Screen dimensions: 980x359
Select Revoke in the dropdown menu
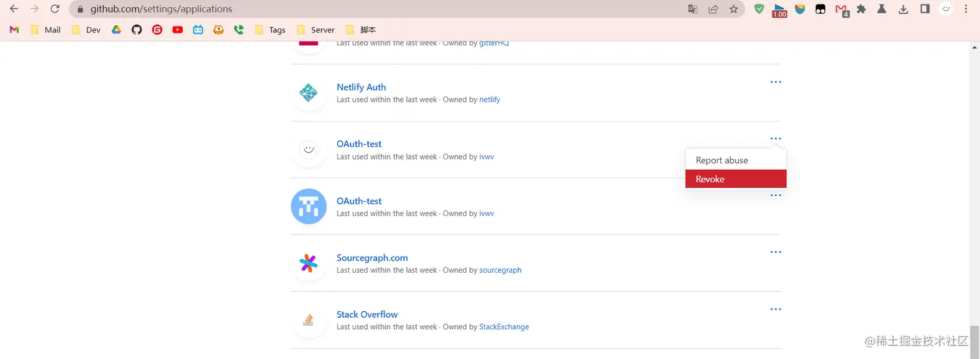[736, 179]
